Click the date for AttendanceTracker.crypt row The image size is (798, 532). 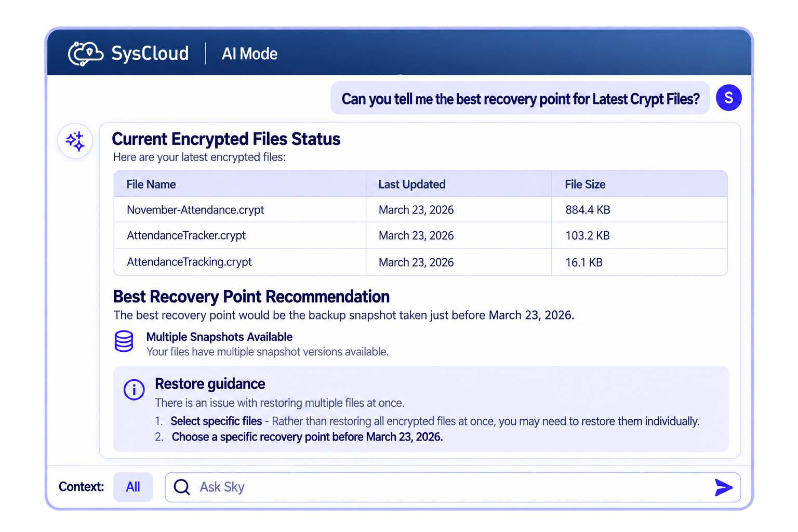416,235
